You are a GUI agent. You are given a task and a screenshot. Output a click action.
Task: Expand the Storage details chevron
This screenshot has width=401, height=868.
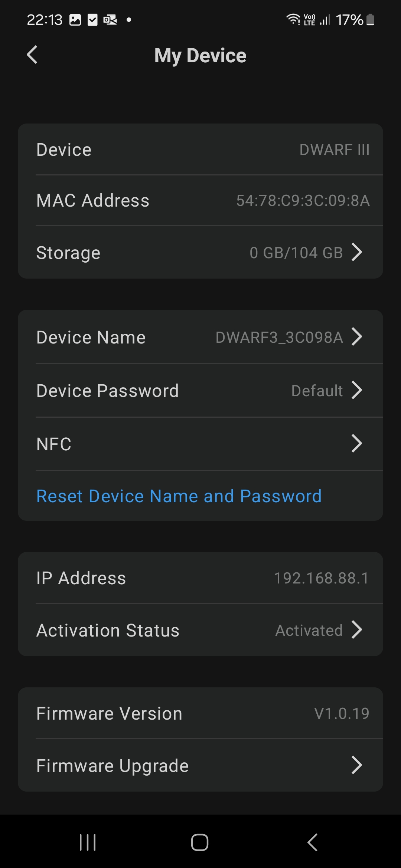click(356, 253)
